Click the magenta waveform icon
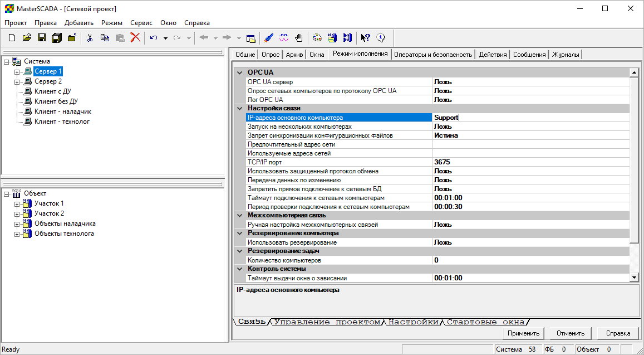Screen dimensions: 644x355 coord(284,38)
